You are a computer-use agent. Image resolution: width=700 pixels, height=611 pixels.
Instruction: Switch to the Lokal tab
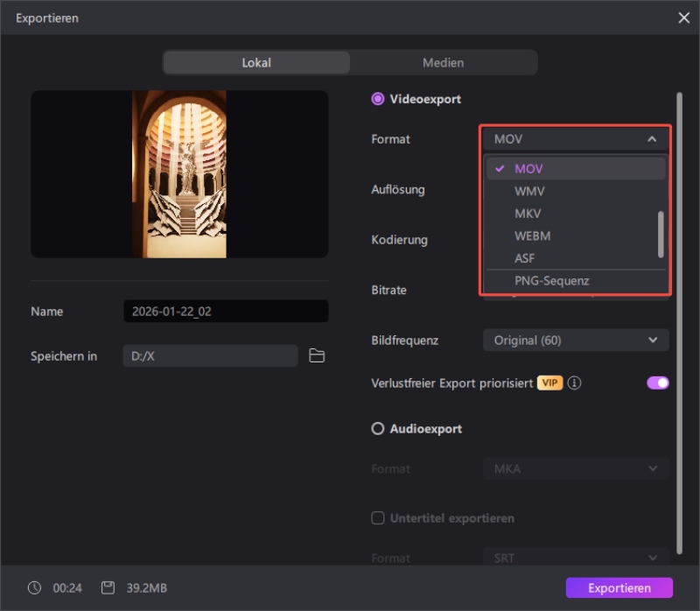coord(255,62)
